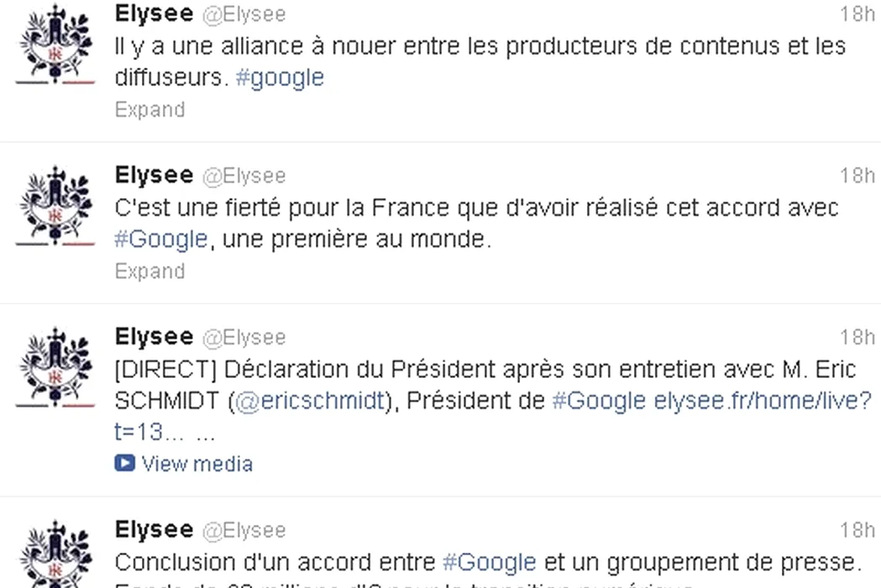The height and width of the screenshot is (588, 881).
Task: Click the 18h timestamp on the DIRECT tweet
Action: pyautogui.click(x=857, y=337)
